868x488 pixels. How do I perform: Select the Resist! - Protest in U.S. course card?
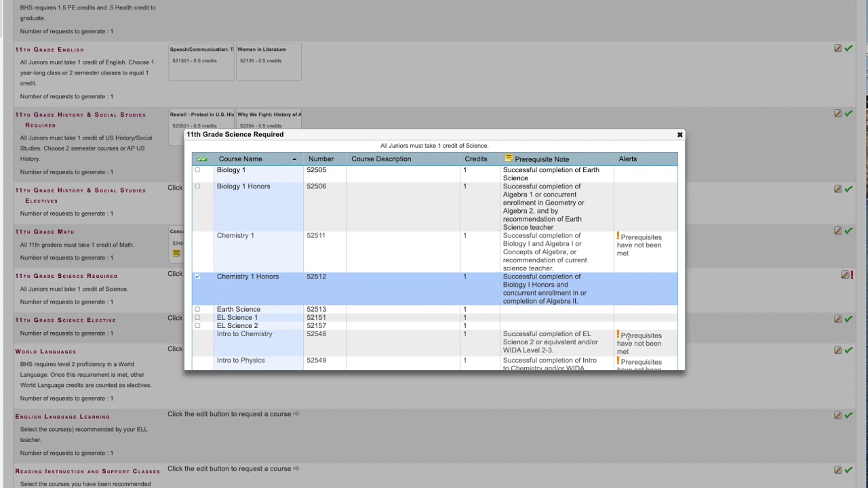(x=201, y=118)
